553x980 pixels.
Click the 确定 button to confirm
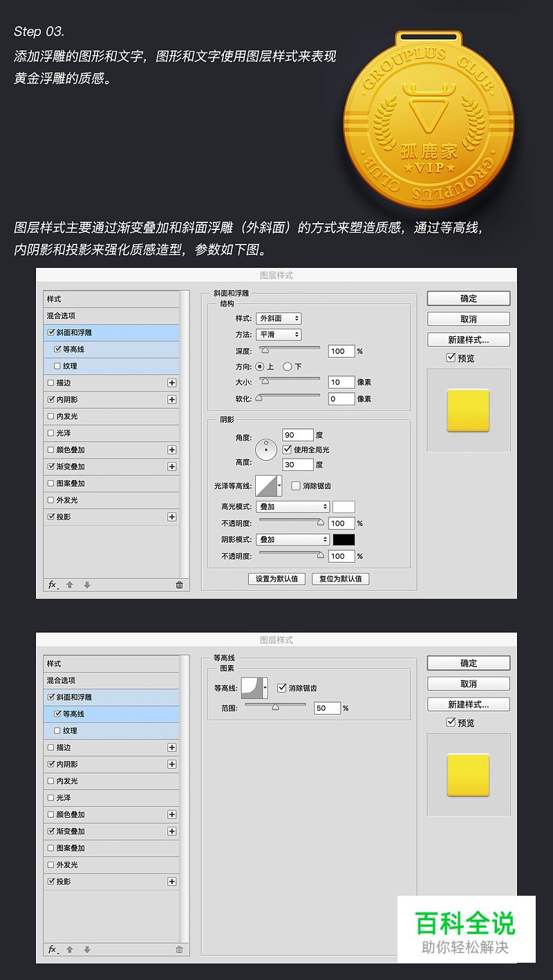click(468, 298)
